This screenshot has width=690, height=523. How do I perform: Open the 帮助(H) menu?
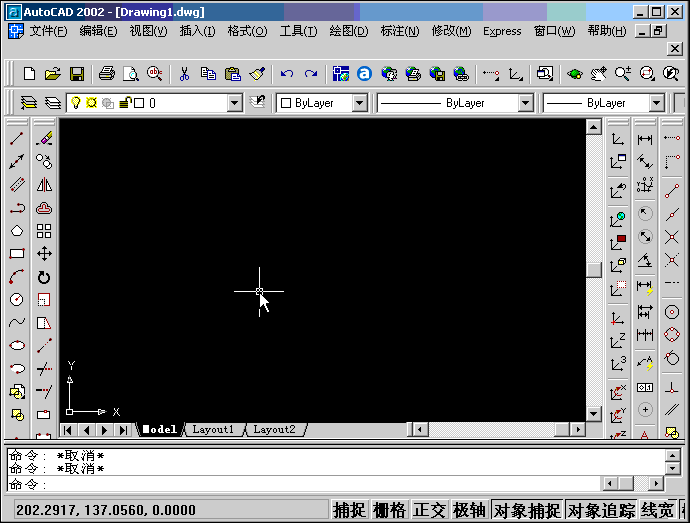[607, 31]
